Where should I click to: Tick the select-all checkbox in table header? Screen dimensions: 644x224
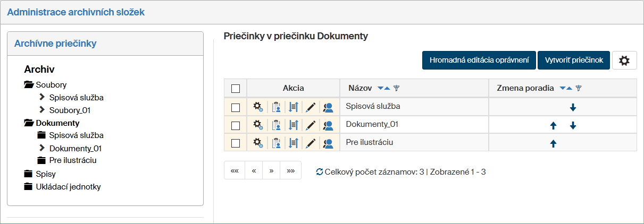[236, 89]
